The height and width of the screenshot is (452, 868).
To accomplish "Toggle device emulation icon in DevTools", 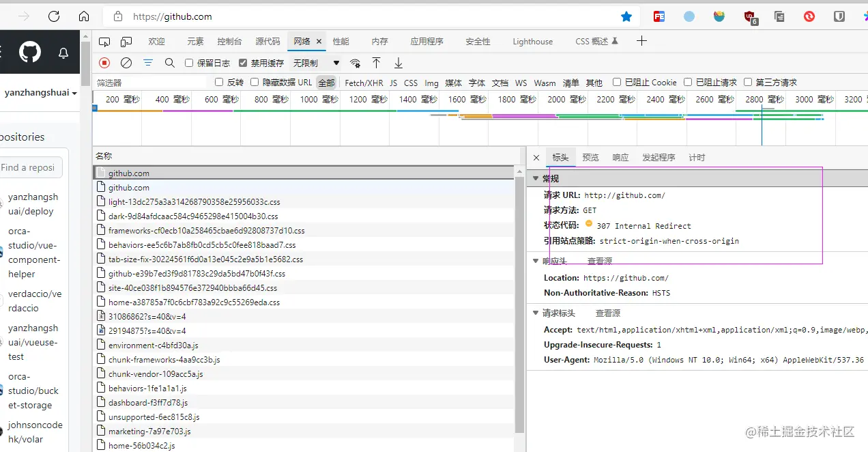I will 126,42.
